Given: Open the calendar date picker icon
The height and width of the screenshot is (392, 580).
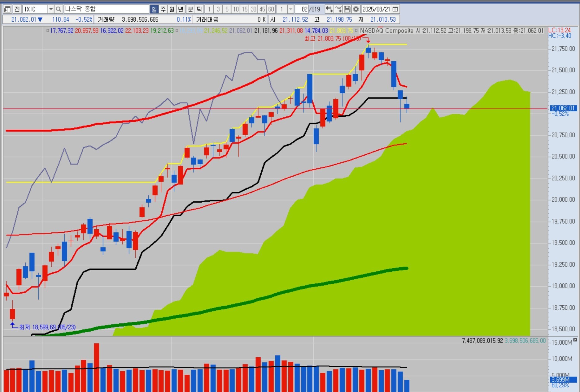Looking at the screenshot, I should coord(395,9).
